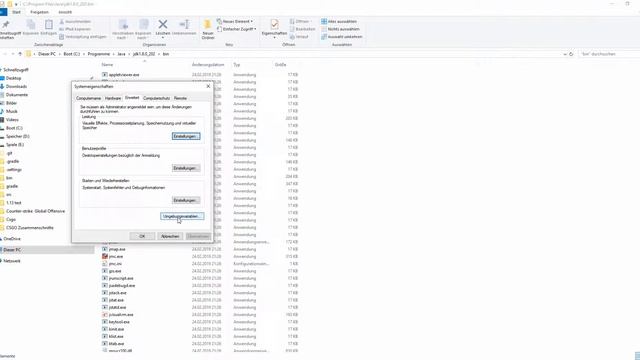Select appletviewer.exe in the file list
Viewport: 640px width, 360px height.
[124, 75]
